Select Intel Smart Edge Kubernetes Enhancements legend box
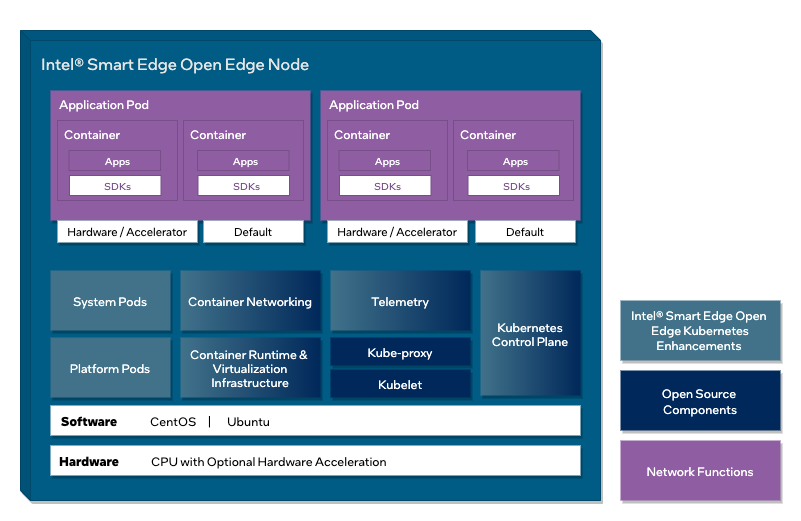Image resolution: width=801 pixels, height=521 pixels. (699, 331)
